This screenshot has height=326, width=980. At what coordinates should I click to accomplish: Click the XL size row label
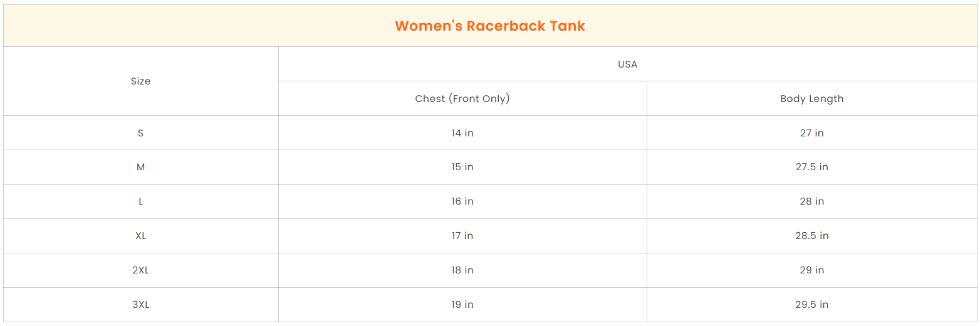tap(141, 236)
